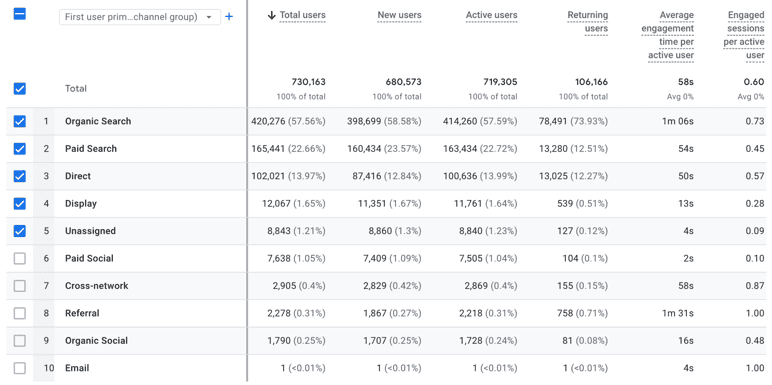
Task: Click total engaged sessions value 0.60
Action: click(755, 82)
